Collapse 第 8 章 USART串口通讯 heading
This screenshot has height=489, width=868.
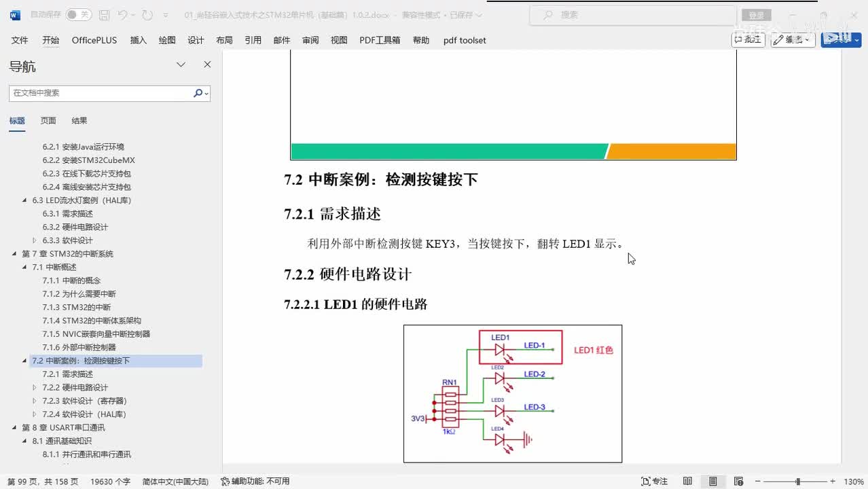pyautogui.click(x=15, y=427)
